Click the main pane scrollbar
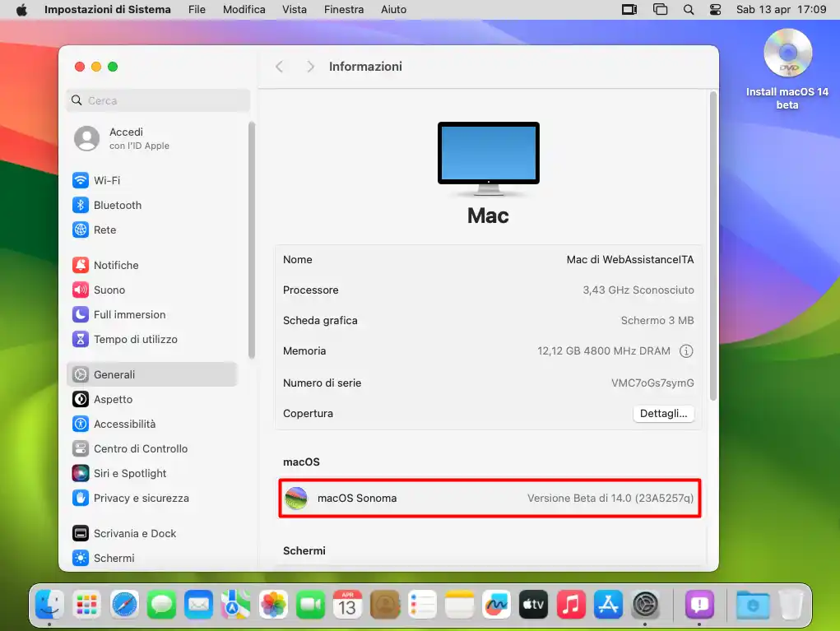Screen dimensions: 840x631 coord(713,247)
